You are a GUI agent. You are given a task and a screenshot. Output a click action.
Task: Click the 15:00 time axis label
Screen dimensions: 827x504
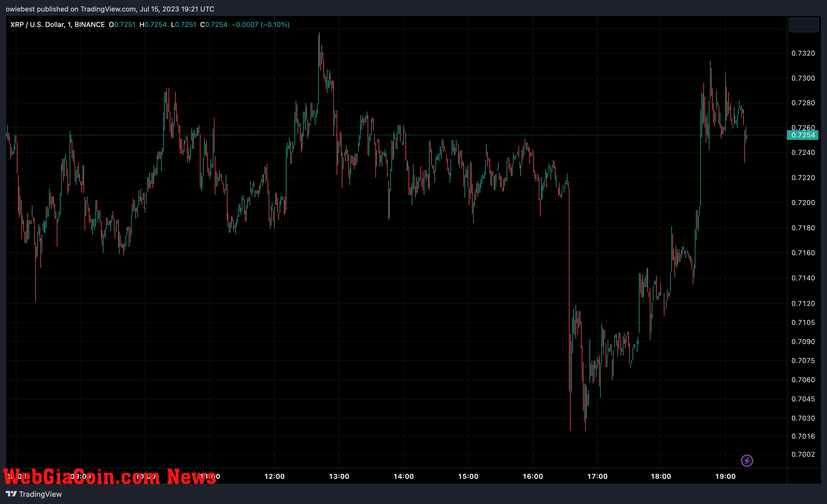pos(468,476)
